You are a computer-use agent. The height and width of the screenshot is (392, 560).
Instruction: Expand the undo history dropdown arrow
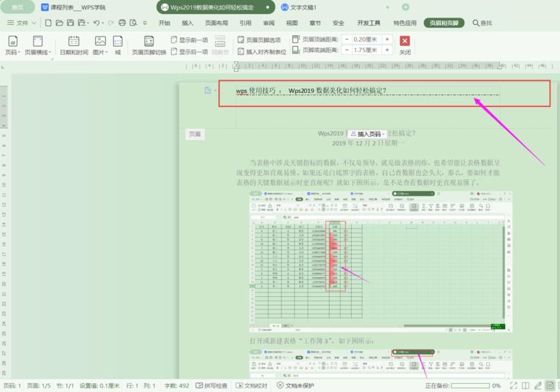click(x=102, y=23)
